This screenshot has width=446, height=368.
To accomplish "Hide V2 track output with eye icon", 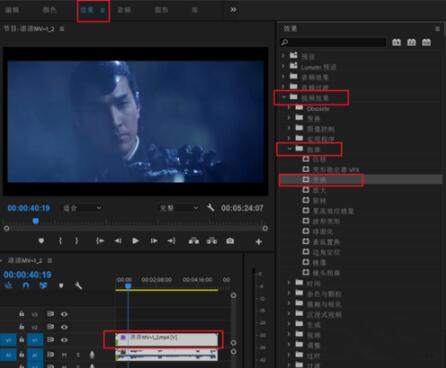I will [64, 327].
